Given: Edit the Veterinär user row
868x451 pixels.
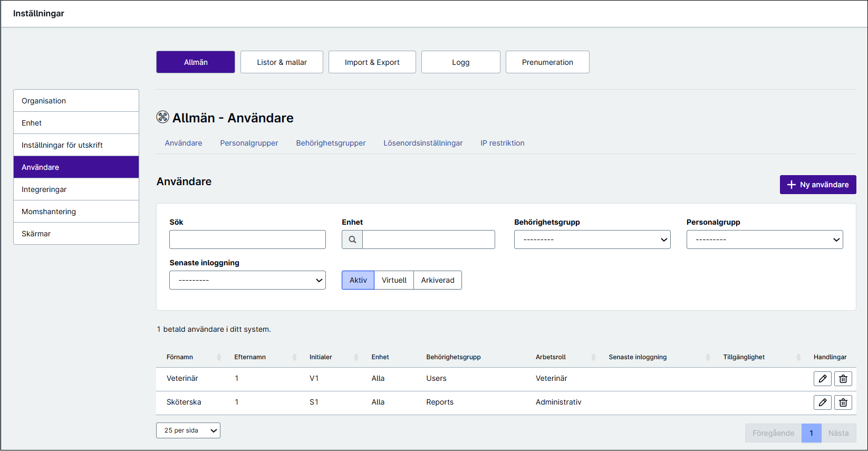Looking at the screenshot, I should pyautogui.click(x=822, y=379).
